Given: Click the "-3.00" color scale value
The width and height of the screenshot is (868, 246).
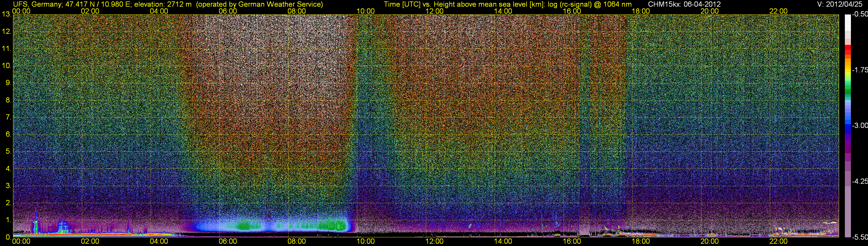Looking at the screenshot, I should coord(860,126).
